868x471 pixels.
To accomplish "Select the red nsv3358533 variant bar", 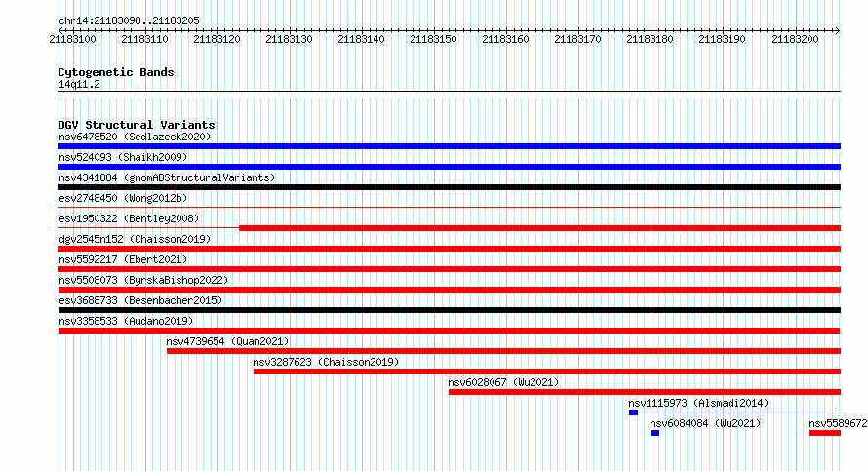I will click(449, 331).
